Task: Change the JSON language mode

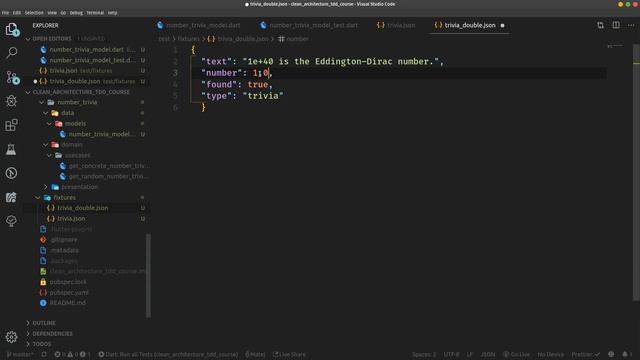Action: click(x=488, y=354)
